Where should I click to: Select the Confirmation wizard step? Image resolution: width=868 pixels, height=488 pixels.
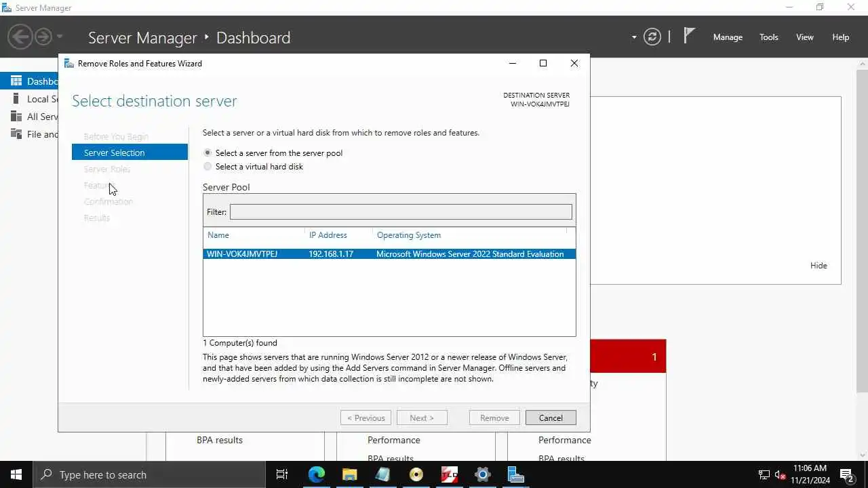coord(108,201)
